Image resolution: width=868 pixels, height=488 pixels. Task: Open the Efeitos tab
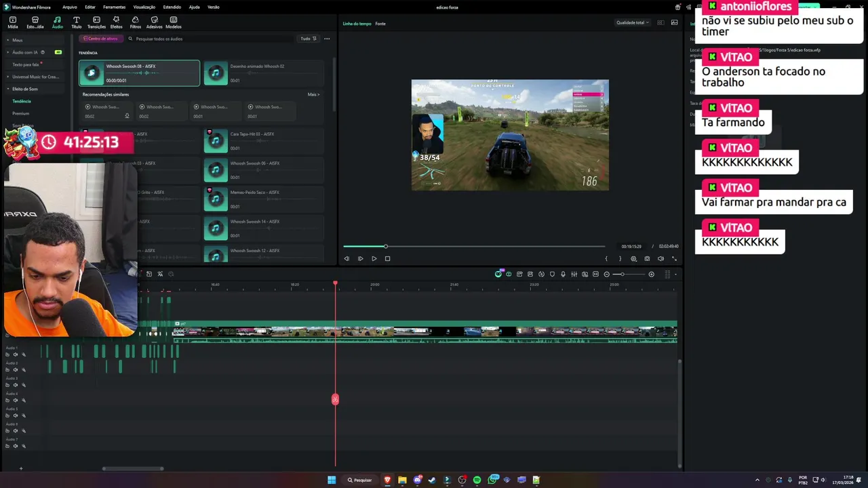tap(116, 22)
